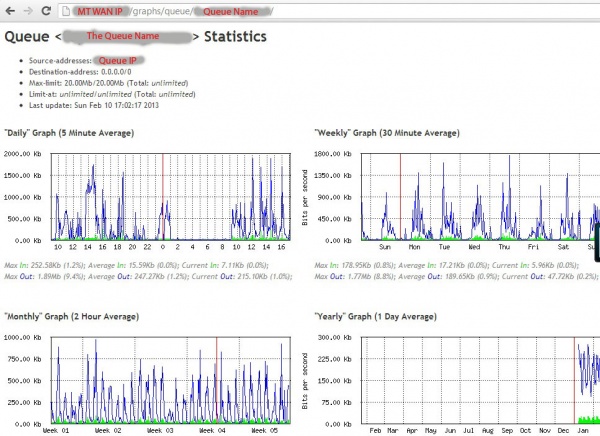Viewport: 600px width, 436px height.
Task: Click the MT WAN IP label in the URL
Action: (x=99, y=11)
